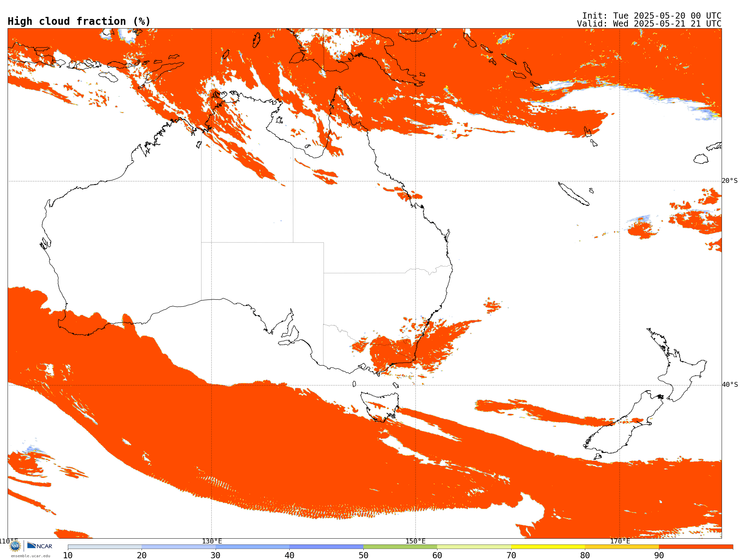Click the NCAR logo
744x560 pixels.
click(x=40, y=546)
